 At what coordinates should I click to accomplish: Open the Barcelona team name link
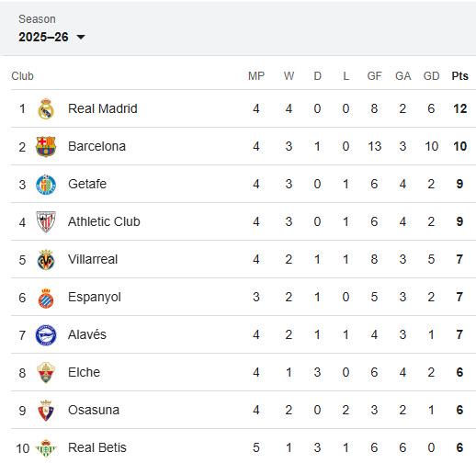point(96,146)
